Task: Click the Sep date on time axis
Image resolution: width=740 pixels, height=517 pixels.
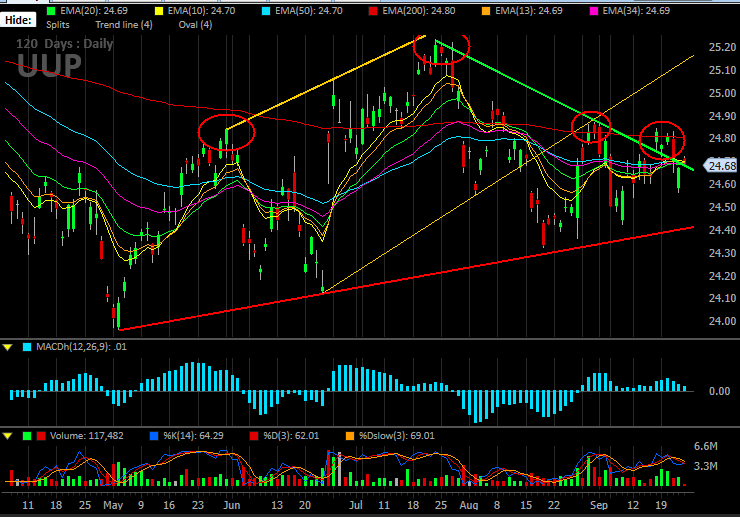Action: coord(599,505)
